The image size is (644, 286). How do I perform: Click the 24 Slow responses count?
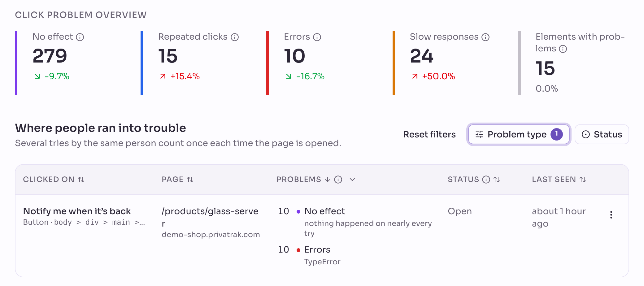pyautogui.click(x=422, y=56)
